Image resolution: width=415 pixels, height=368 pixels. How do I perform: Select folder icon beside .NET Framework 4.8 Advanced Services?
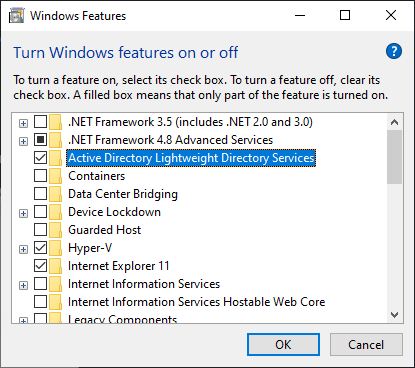55,140
